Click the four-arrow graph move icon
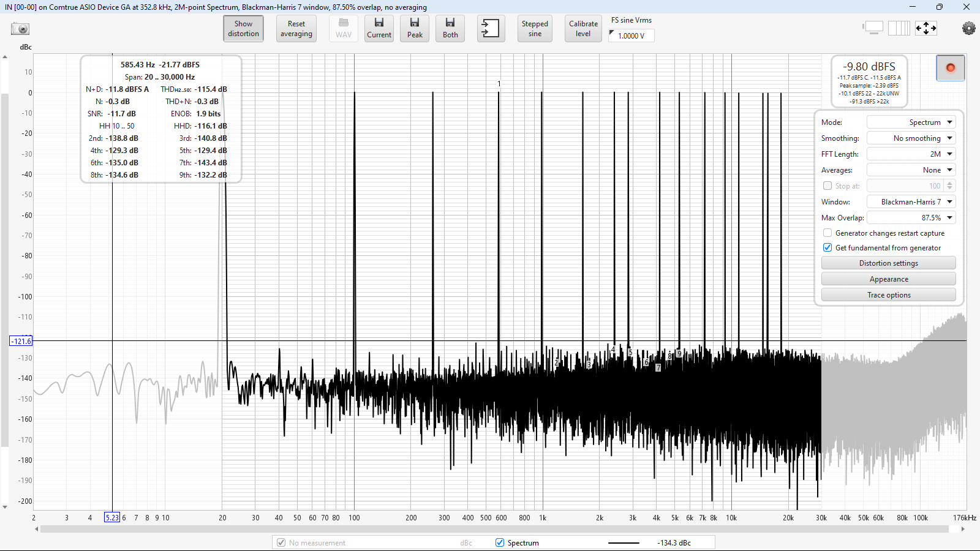 [926, 28]
